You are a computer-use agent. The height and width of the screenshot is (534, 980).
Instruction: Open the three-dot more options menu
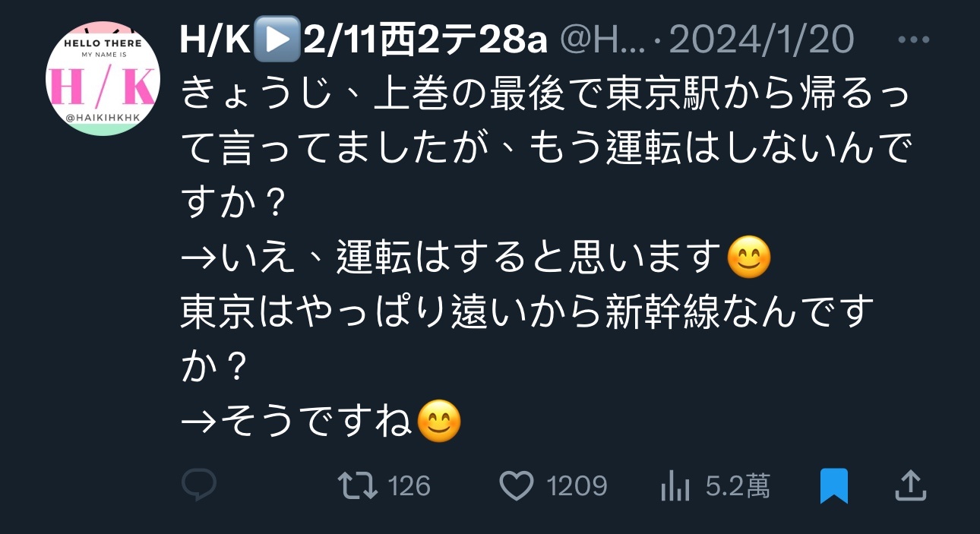coord(914,39)
